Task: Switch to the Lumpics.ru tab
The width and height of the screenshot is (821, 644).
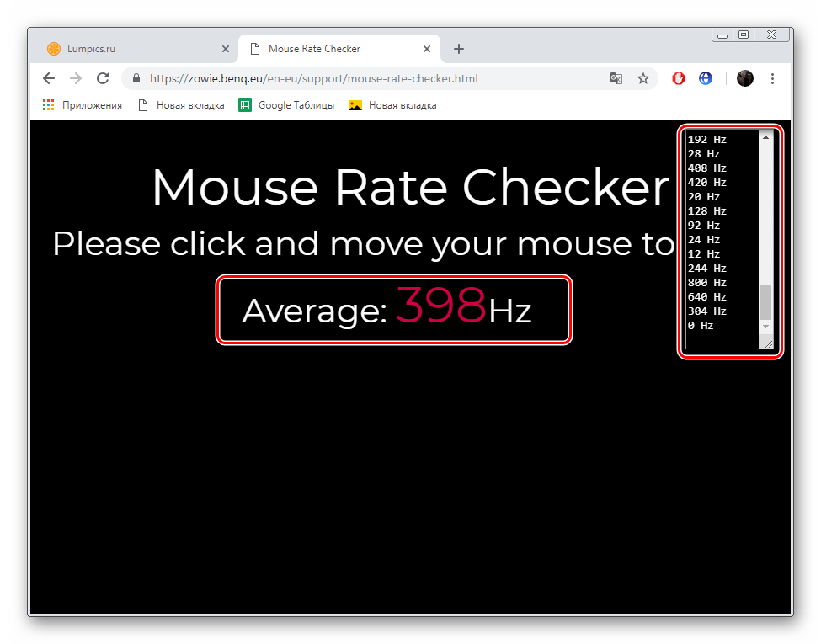Action: point(126,49)
